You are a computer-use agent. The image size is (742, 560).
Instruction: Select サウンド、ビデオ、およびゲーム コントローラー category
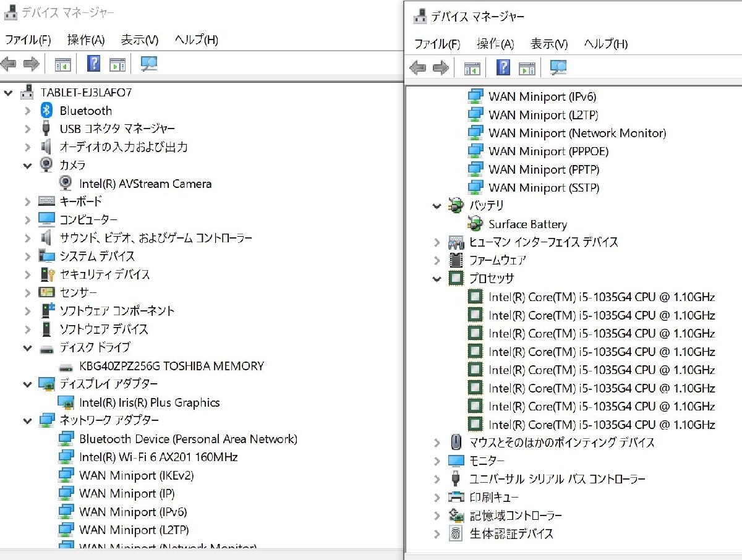tap(155, 238)
